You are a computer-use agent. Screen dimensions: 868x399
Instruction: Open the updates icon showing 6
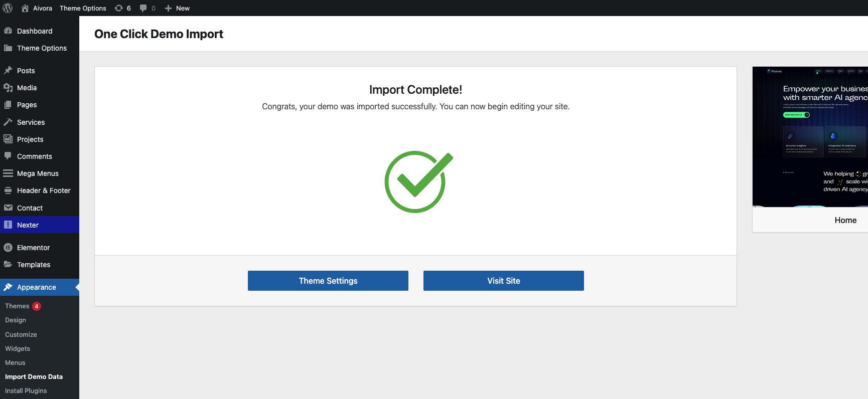pyautogui.click(x=119, y=8)
